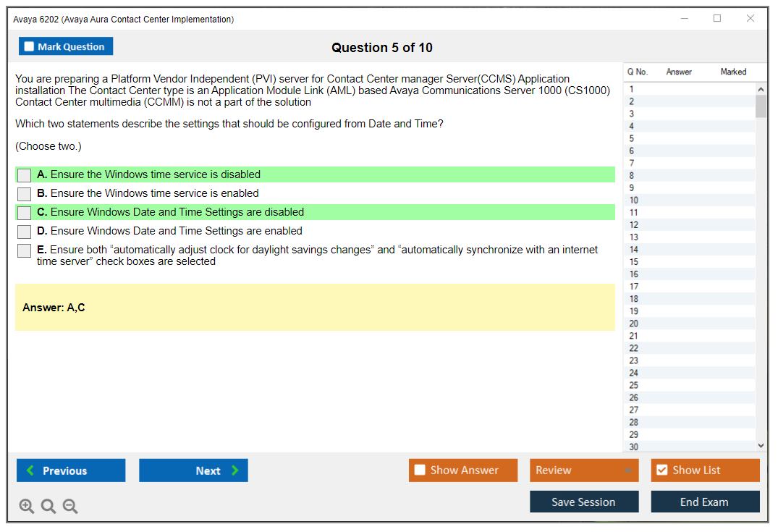This screenshot has height=532, width=778.
Task: Select question 10 in the list
Action: tap(634, 200)
